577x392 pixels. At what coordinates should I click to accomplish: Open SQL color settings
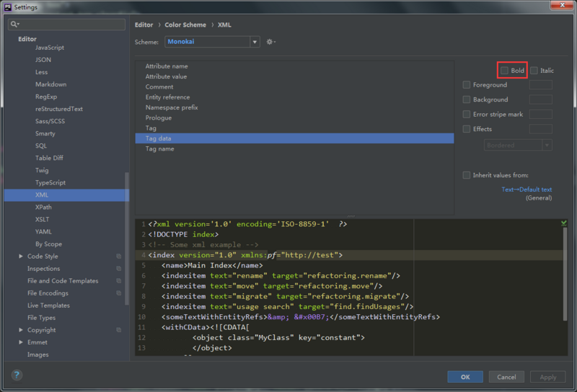click(x=41, y=146)
